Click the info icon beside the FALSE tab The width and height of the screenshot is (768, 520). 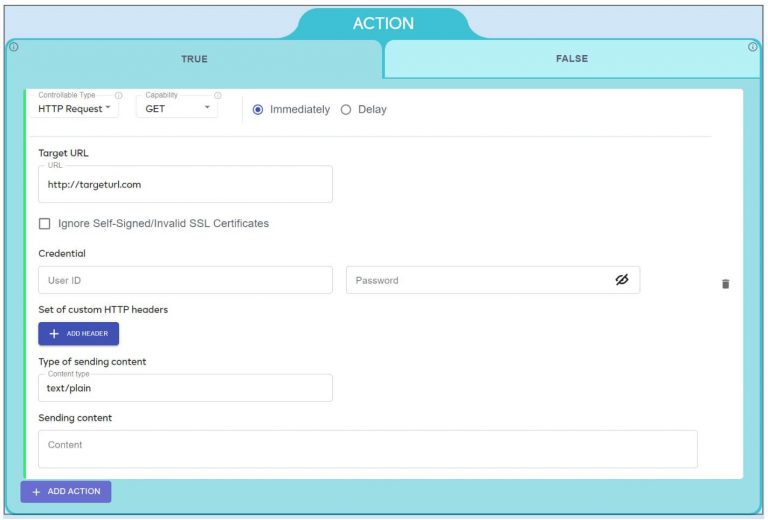point(753,47)
